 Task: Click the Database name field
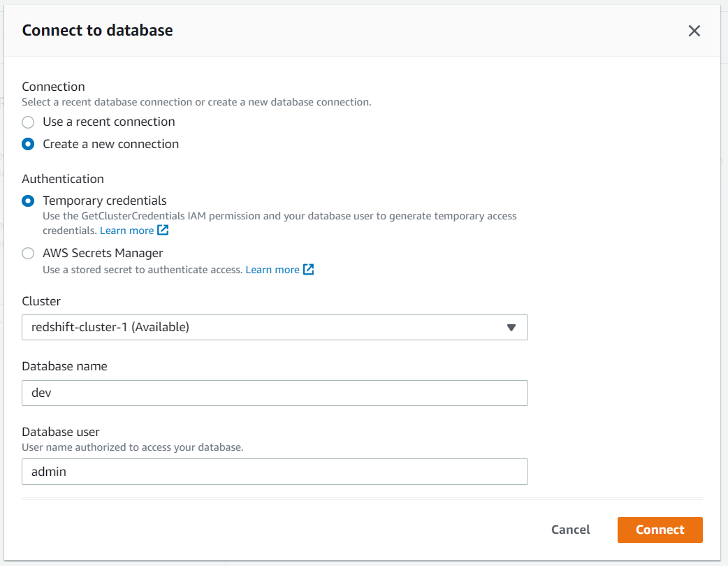(x=275, y=393)
